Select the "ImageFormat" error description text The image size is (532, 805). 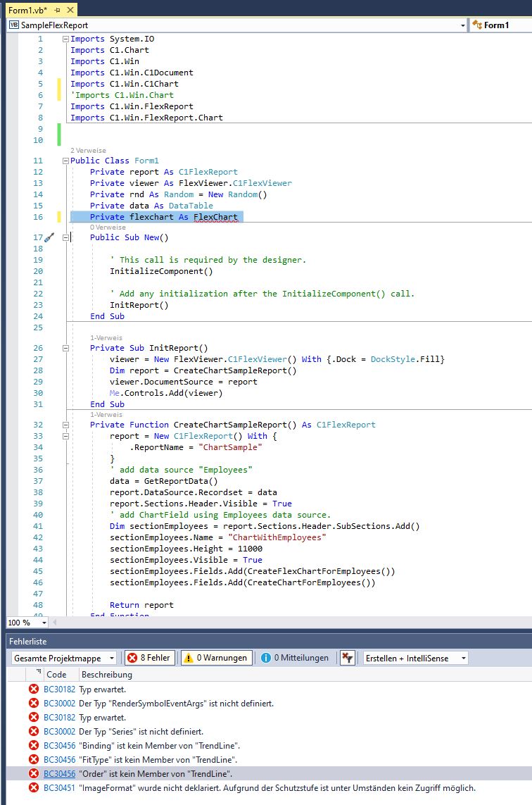click(x=277, y=787)
